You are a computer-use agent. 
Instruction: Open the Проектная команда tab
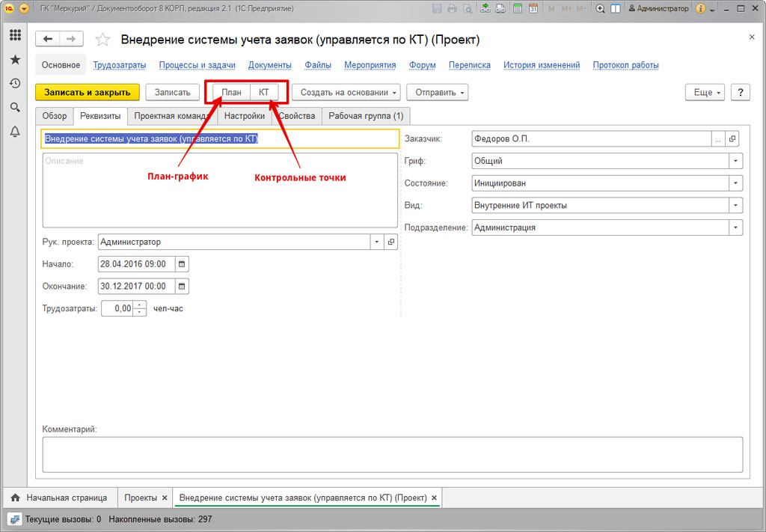pos(171,116)
